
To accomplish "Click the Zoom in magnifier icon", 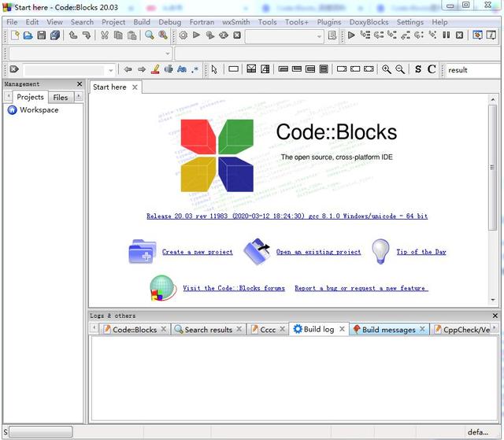I will click(x=387, y=69).
